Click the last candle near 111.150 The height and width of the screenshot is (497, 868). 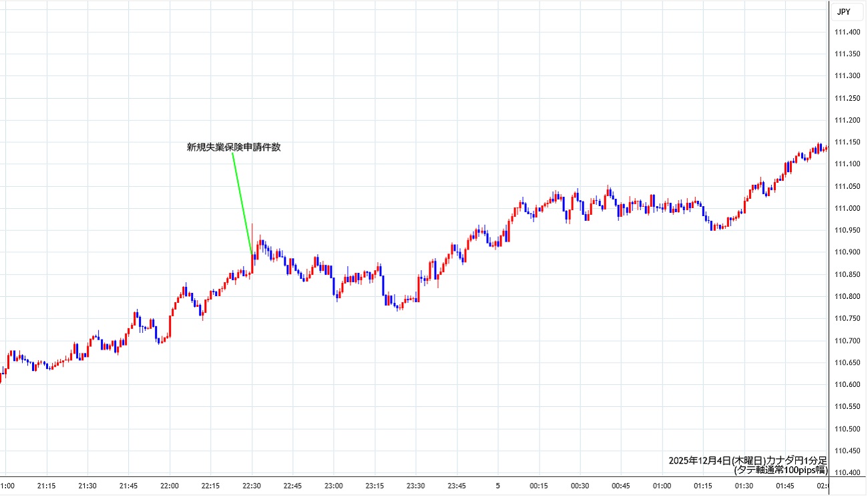(x=825, y=148)
